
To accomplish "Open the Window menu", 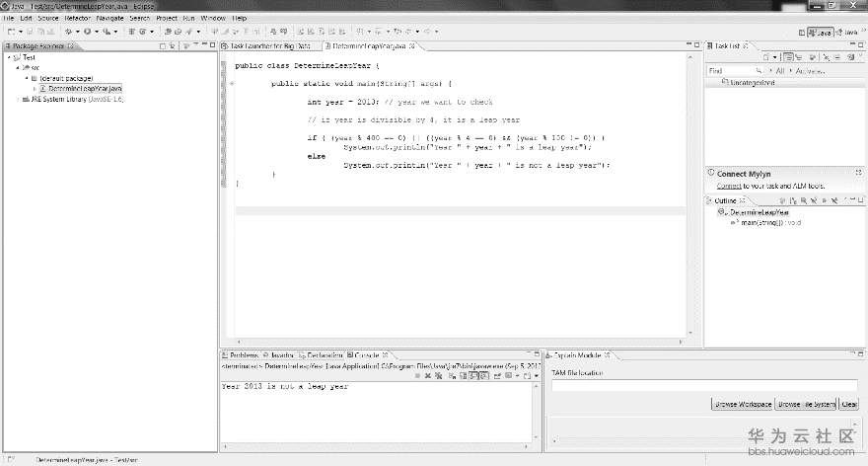I will point(213,19).
